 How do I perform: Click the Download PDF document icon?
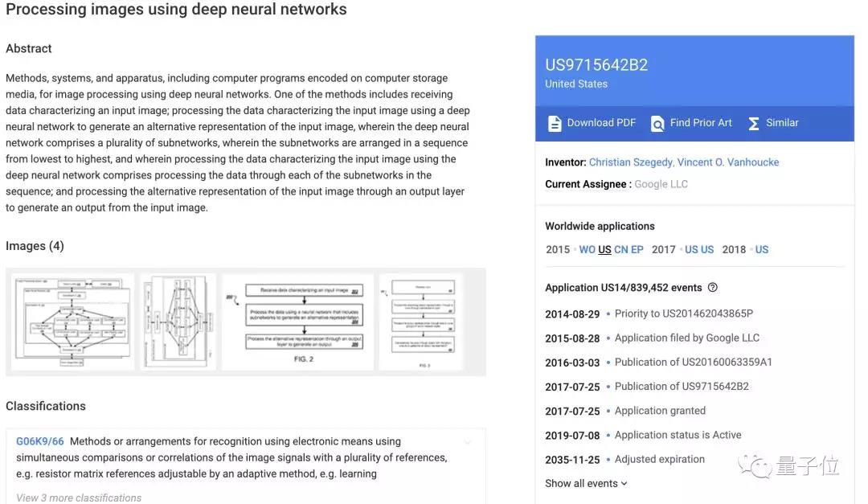click(554, 123)
